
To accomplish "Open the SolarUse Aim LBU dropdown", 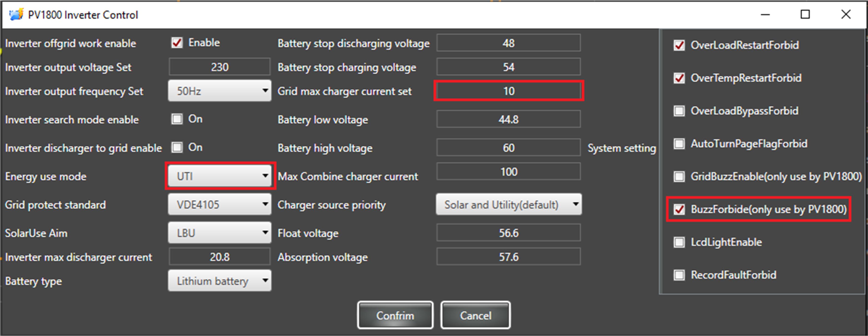I will (220, 233).
